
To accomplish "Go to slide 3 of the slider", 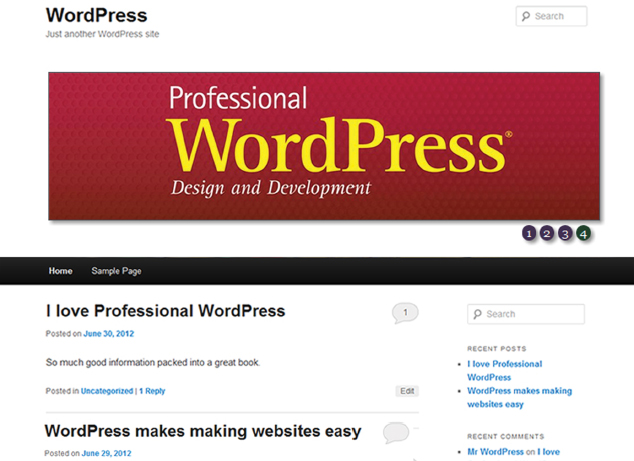I will (x=565, y=233).
